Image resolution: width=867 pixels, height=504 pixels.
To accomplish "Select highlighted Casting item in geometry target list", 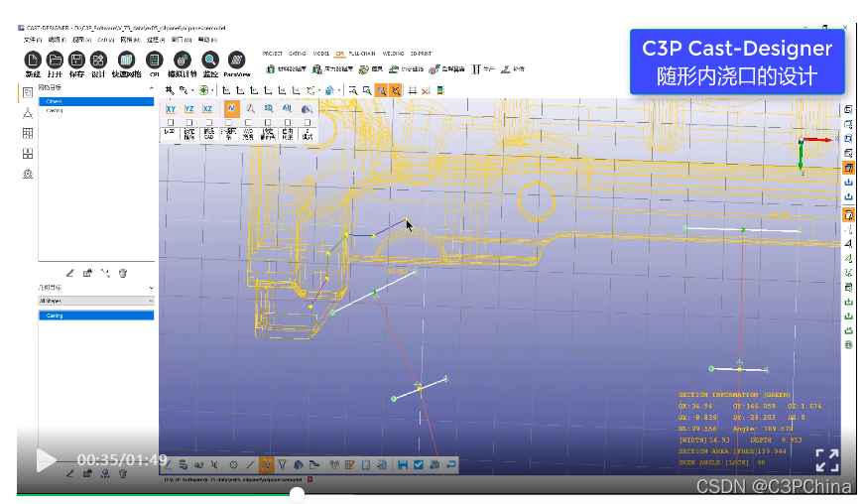I will tap(96, 315).
